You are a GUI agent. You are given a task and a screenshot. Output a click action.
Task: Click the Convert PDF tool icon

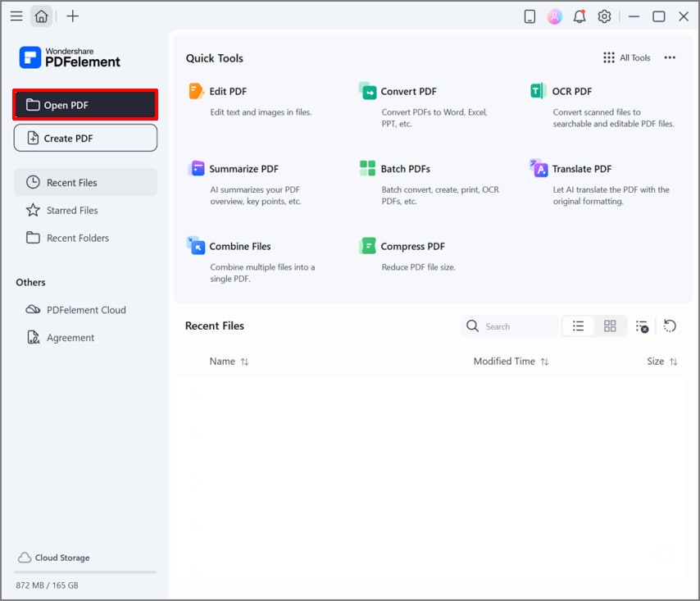pos(368,91)
